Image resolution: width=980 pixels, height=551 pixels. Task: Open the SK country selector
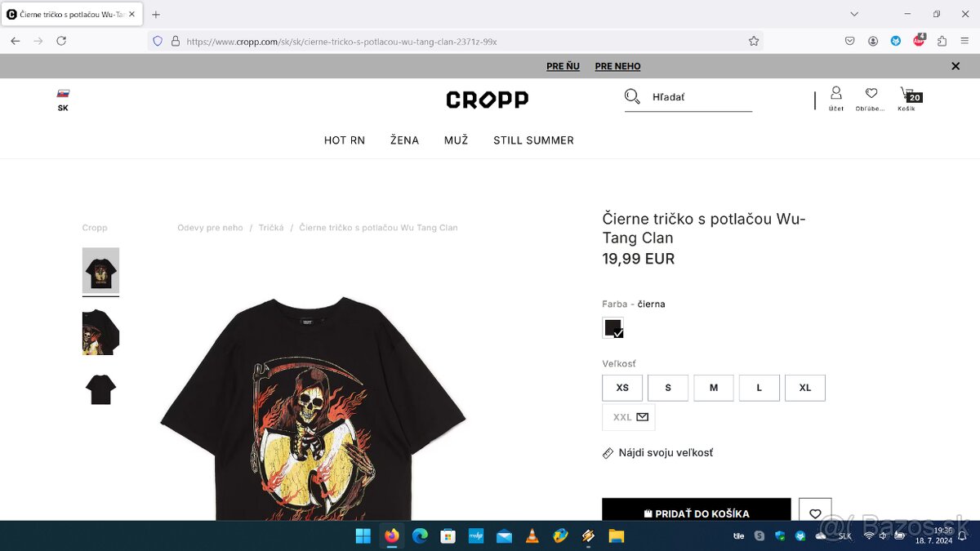pos(63,100)
